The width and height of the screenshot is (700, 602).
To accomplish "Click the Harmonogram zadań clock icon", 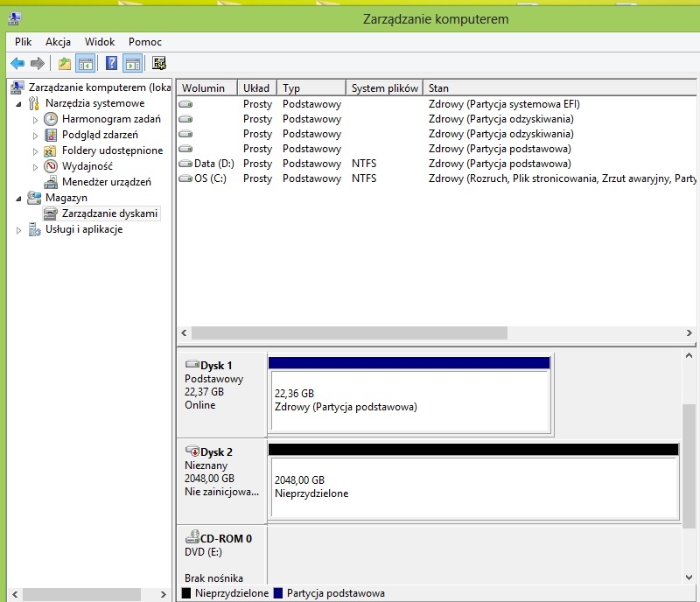I will [51, 119].
